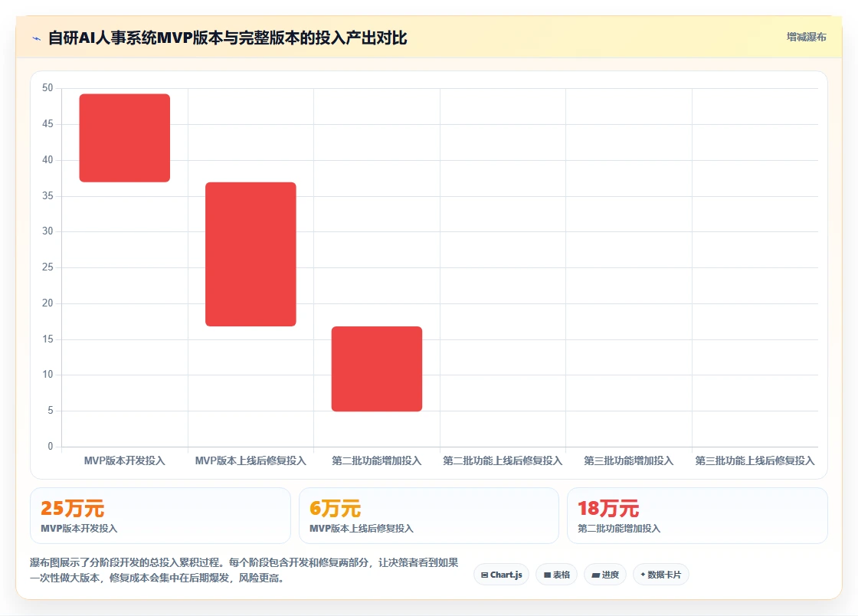Select the 25万元 stat card
Image resolution: width=858 pixels, height=616 pixels.
pyautogui.click(x=160, y=516)
